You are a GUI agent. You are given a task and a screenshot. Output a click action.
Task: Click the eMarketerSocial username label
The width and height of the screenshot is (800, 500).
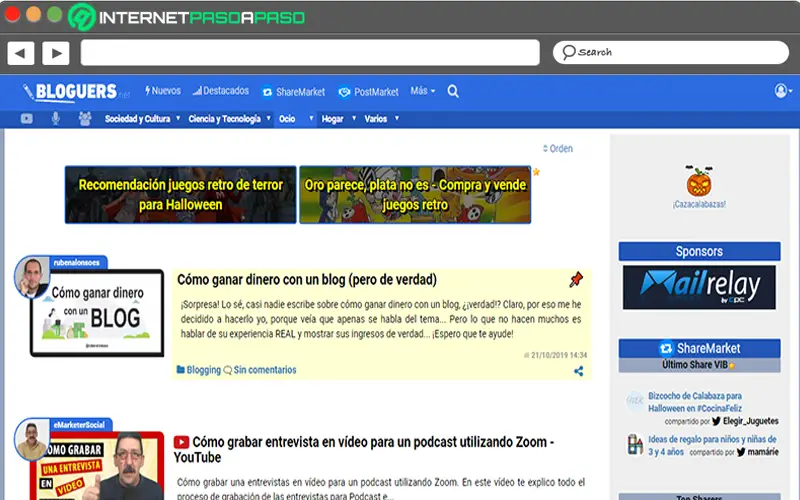click(x=80, y=425)
